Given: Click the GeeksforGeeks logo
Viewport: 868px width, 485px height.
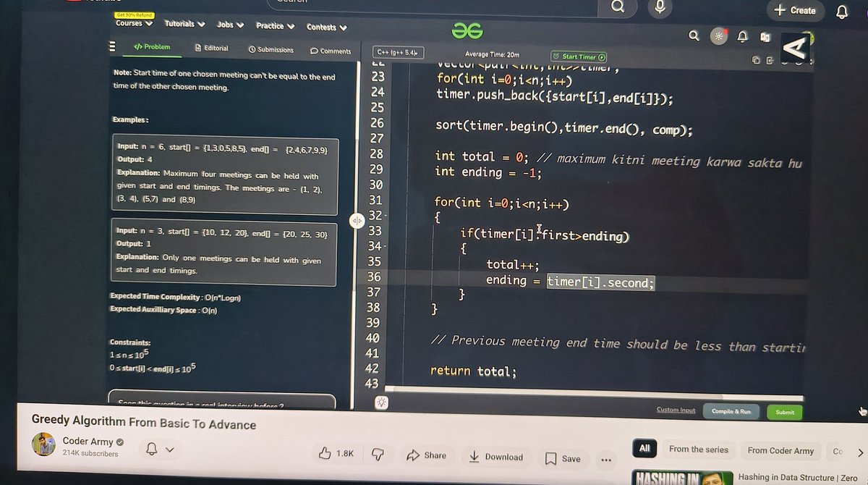Looking at the screenshot, I should tap(467, 30).
